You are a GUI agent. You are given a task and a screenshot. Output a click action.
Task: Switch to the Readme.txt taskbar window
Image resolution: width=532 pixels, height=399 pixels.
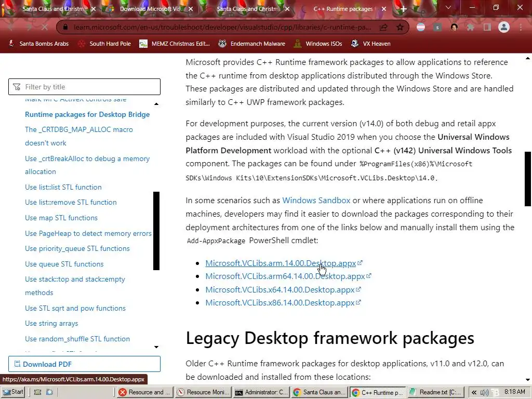click(435, 392)
